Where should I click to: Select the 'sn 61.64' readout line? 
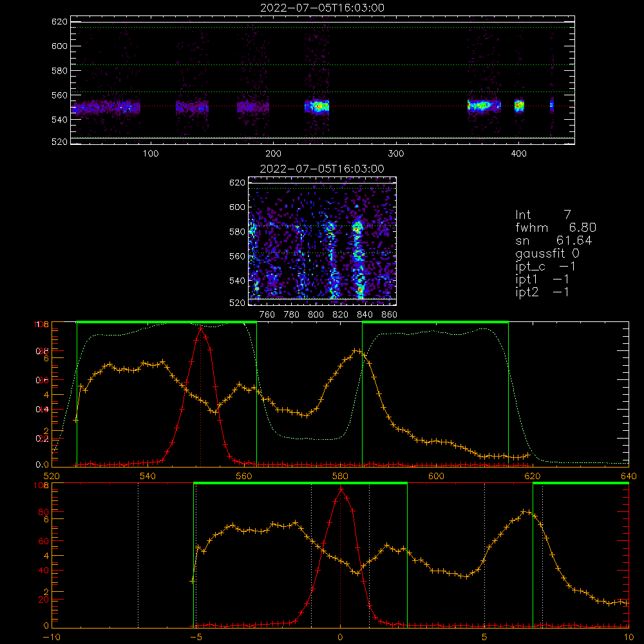click(x=554, y=240)
